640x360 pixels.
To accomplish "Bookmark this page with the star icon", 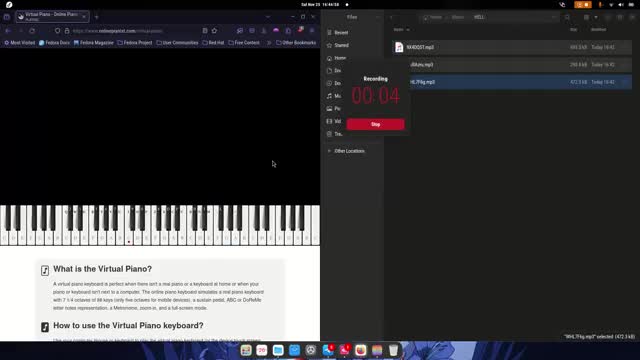I will (x=214, y=31).
